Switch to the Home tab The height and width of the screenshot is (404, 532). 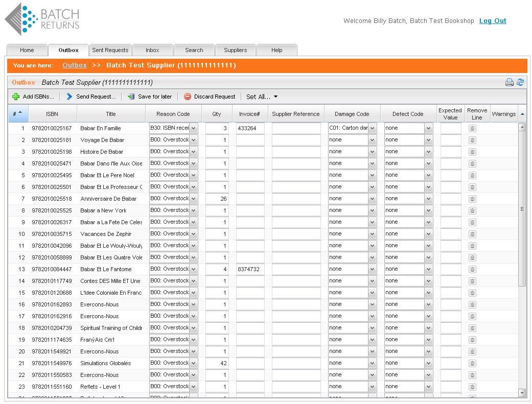(27, 50)
